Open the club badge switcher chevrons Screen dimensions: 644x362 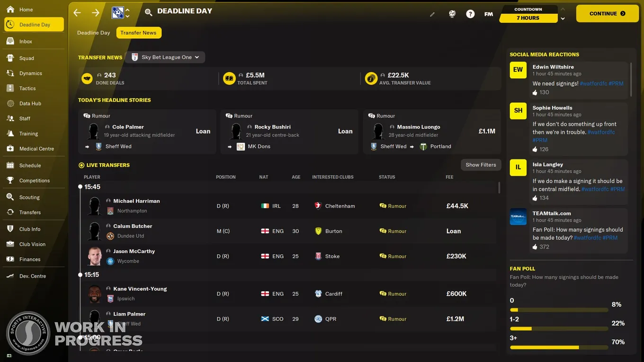click(127, 13)
